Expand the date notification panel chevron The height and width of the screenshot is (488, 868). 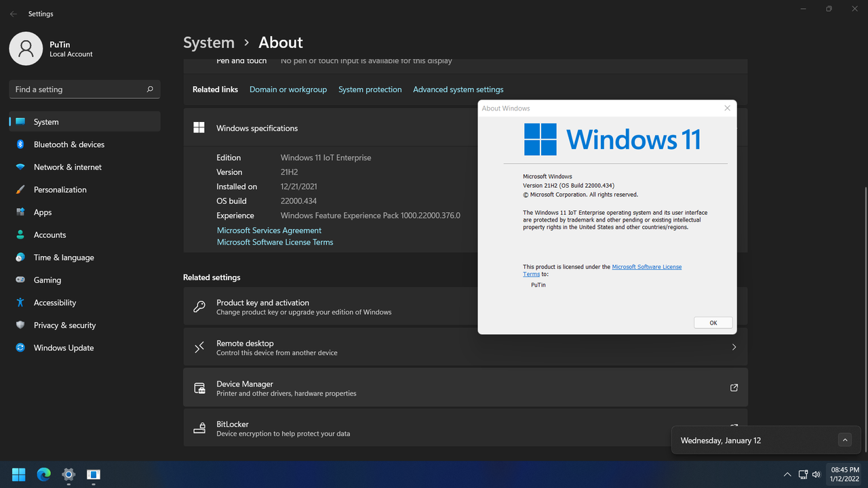(x=844, y=440)
